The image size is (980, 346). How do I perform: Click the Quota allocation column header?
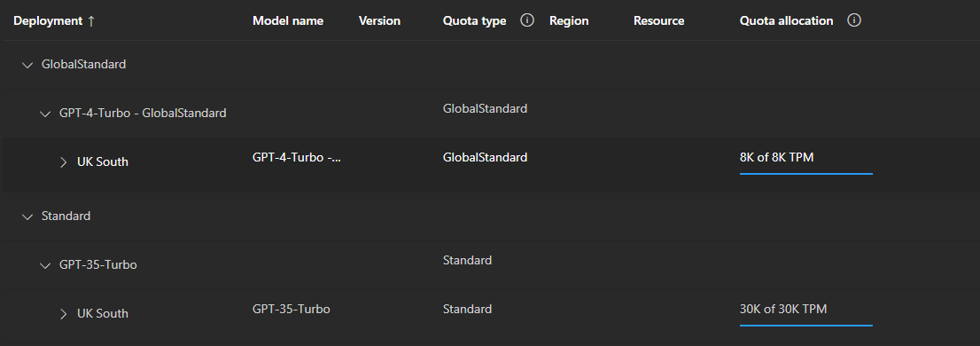coord(786,20)
